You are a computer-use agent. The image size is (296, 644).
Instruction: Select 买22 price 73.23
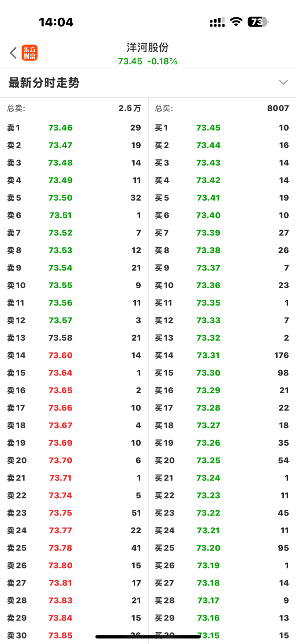pyautogui.click(x=209, y=495)
